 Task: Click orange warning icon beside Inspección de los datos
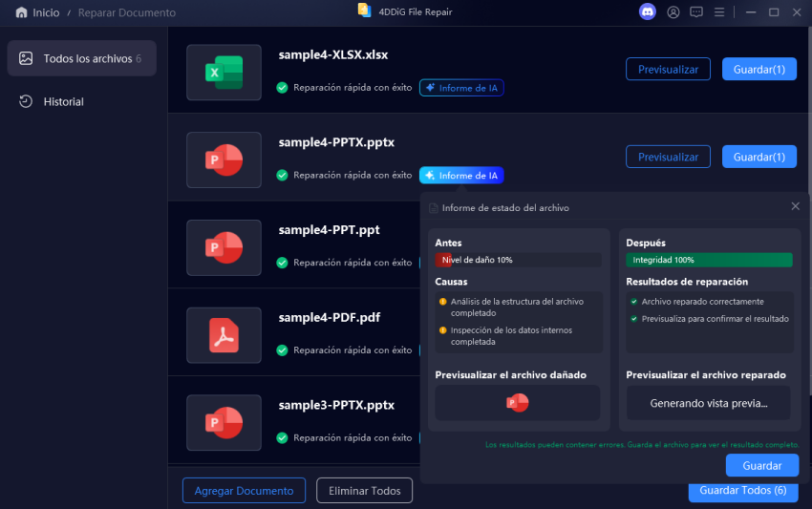pyautogui.click(x=442, y=329)
